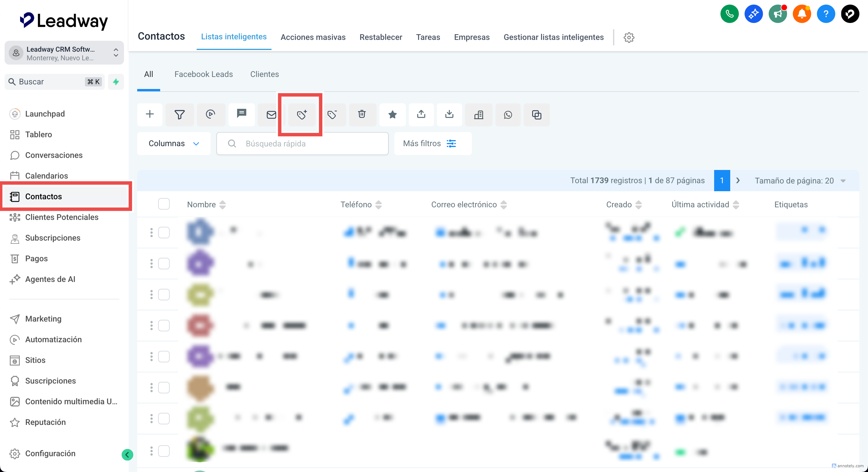Switch to the Facebook Leads tab

pos(204,74)
